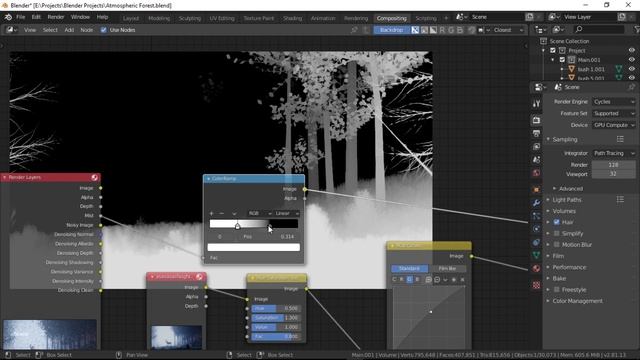Enable the Freestyle checkbox
This screenshot has height=360, width=640.
(556, 290)
